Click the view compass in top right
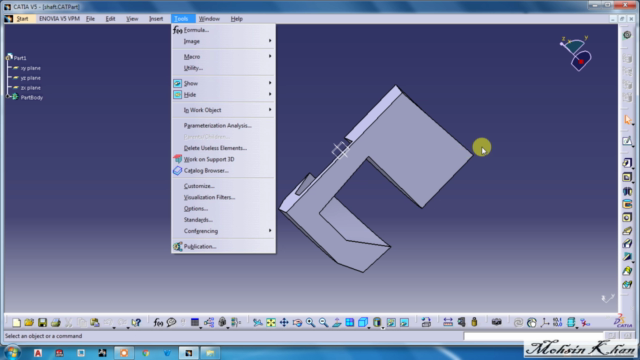The height and width of the screenshot is (360, 640). point(577,53)
